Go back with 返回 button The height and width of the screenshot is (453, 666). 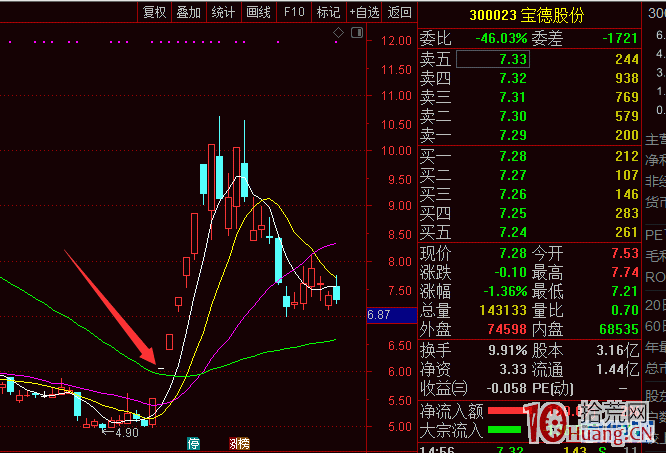point(399,12)
